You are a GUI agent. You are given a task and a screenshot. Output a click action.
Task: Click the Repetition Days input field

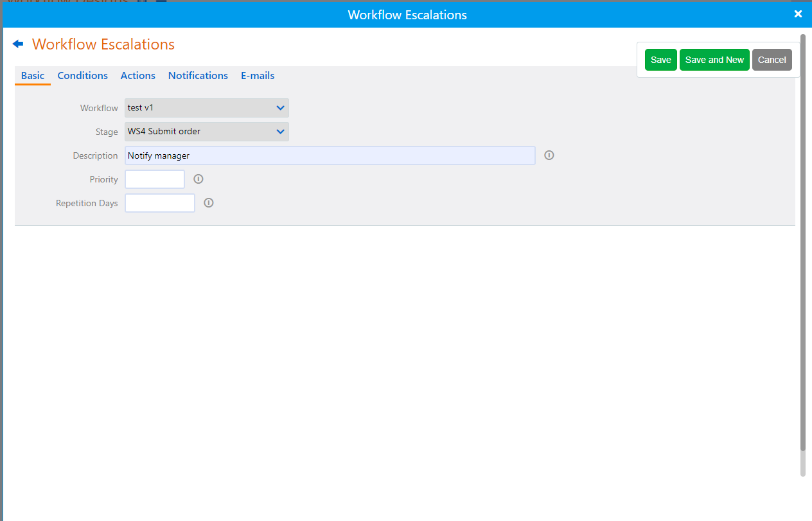tap(160, 203)
